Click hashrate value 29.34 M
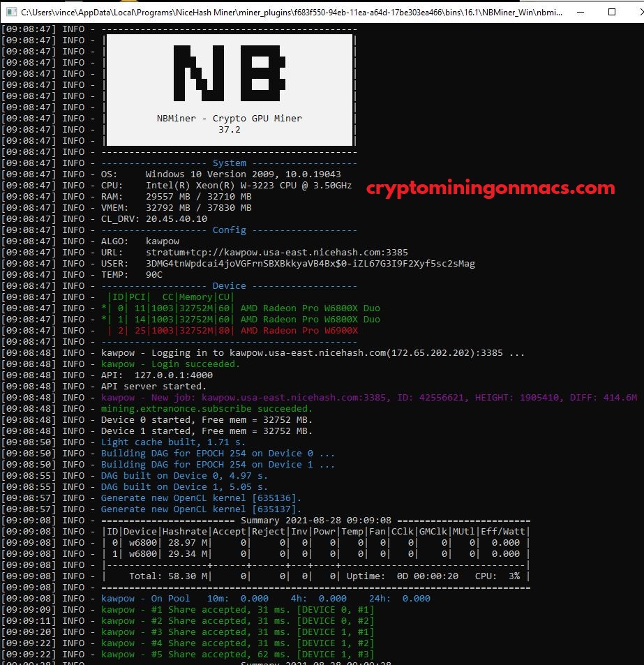 pos(188,554)
